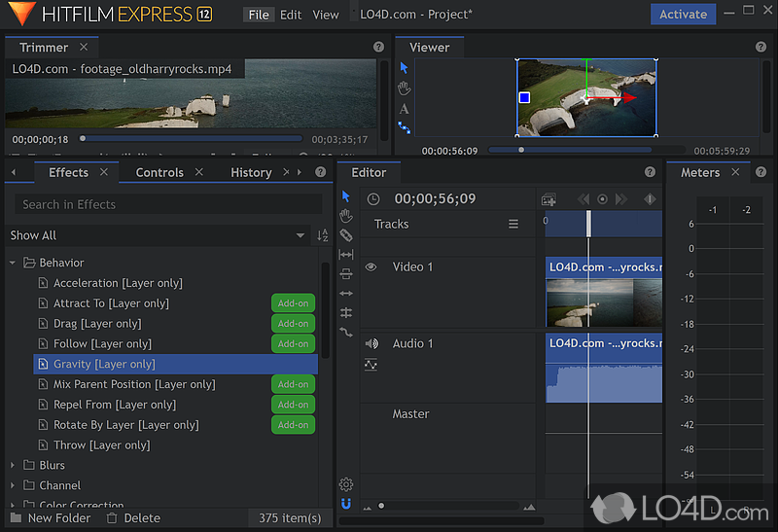Click New Folder in Effects panel
Image resolution: width=778 pixels, height=532 pixels.
pos(51,518)
